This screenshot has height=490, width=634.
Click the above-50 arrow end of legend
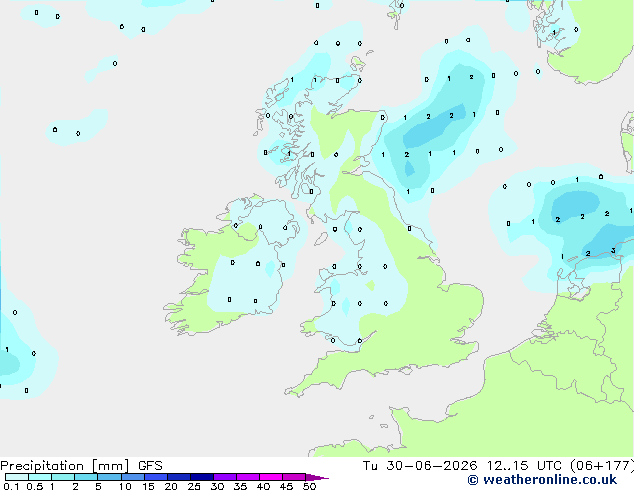tap(317, 477)
